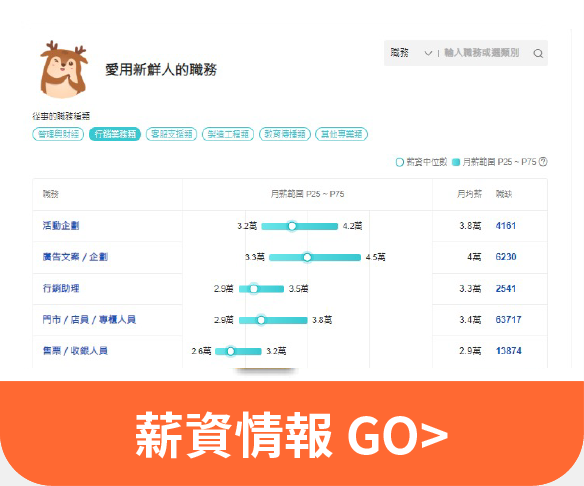Image resolution: width=584 pixels, height=486 pixels.
Task: Select the 管理與財經 category tab
Action: [x=58, y=134]
